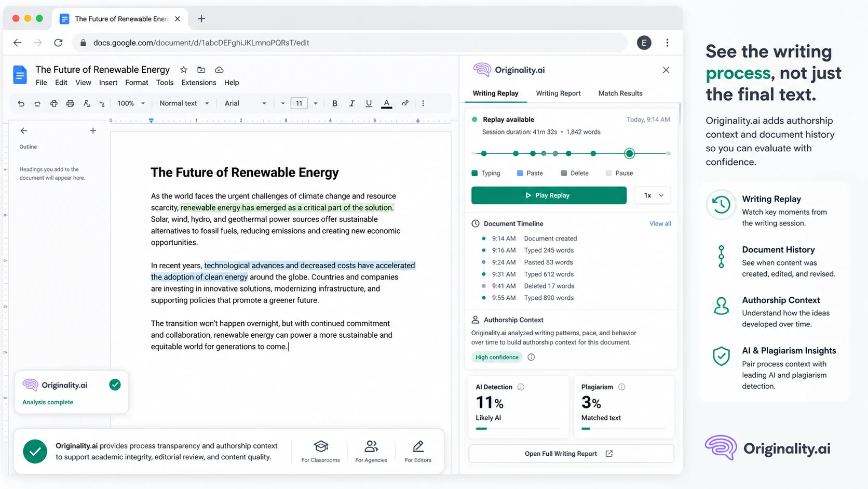The width and height of the screenshot is (868, 489).
Task: Select the For Classrooms option
Action: click(x=321, y=451)
